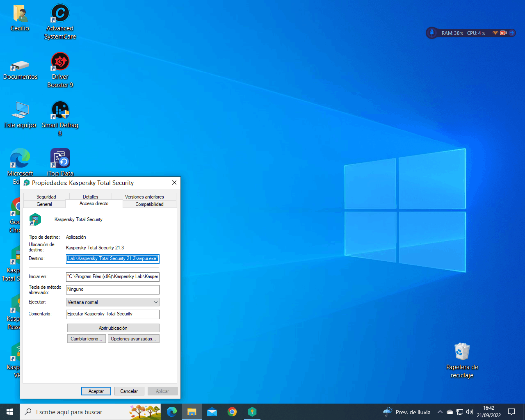Open the Mail app in the taskbar
The height and width of the screenshot is (420, 525).
[212, 412]
